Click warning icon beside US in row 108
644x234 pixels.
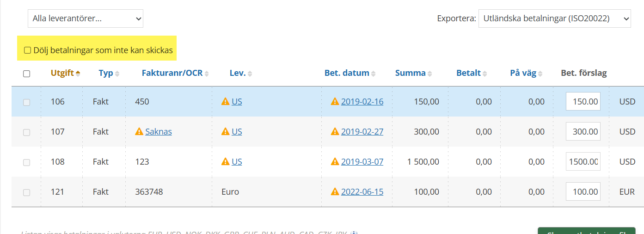(x=226, y=162)
